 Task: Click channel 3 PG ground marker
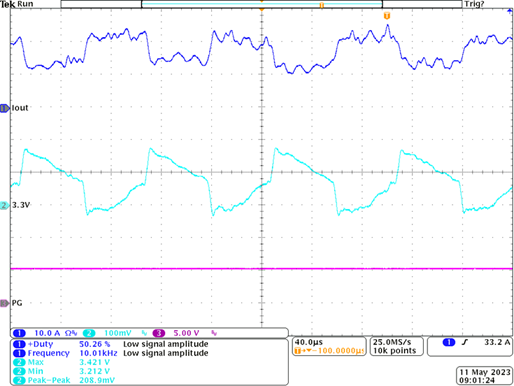5,303
